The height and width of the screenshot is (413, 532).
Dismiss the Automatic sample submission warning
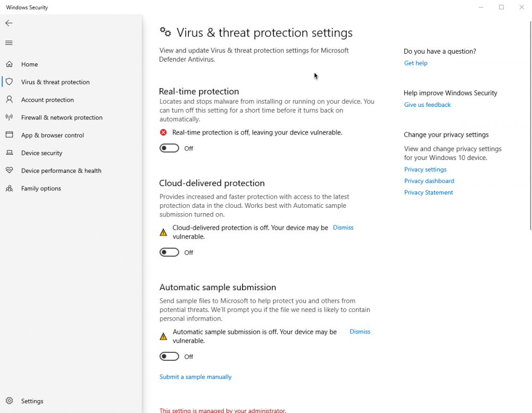(x=360, y=332)
